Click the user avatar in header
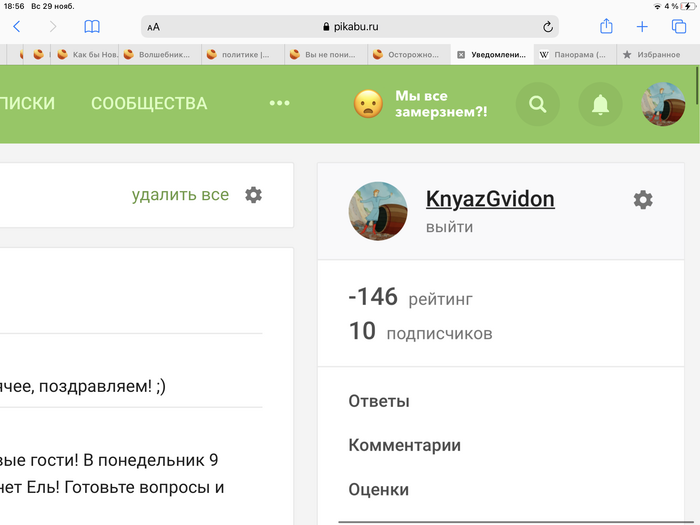700x525 pixels. click(x=662, y=104)
